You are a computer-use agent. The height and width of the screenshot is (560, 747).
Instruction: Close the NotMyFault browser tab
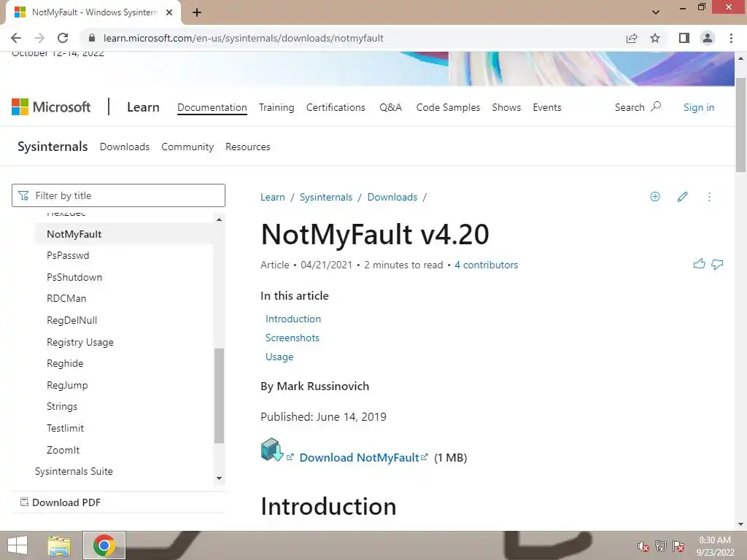169,12
